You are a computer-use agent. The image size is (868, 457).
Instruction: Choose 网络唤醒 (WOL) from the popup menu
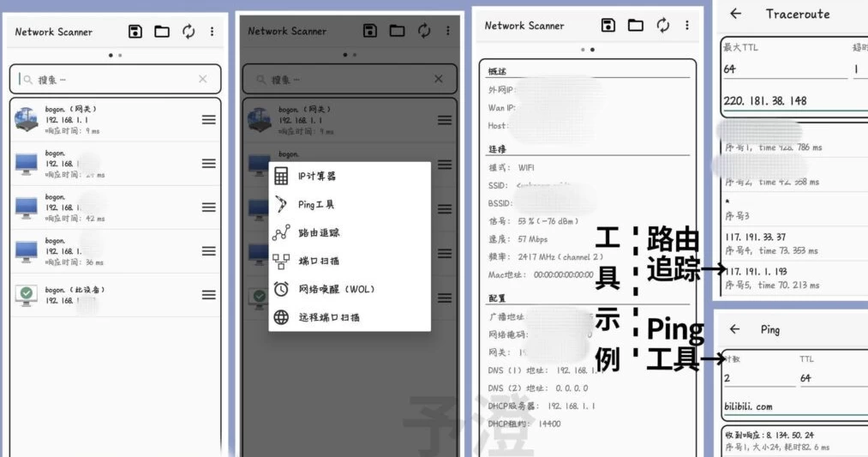point(336,289)
